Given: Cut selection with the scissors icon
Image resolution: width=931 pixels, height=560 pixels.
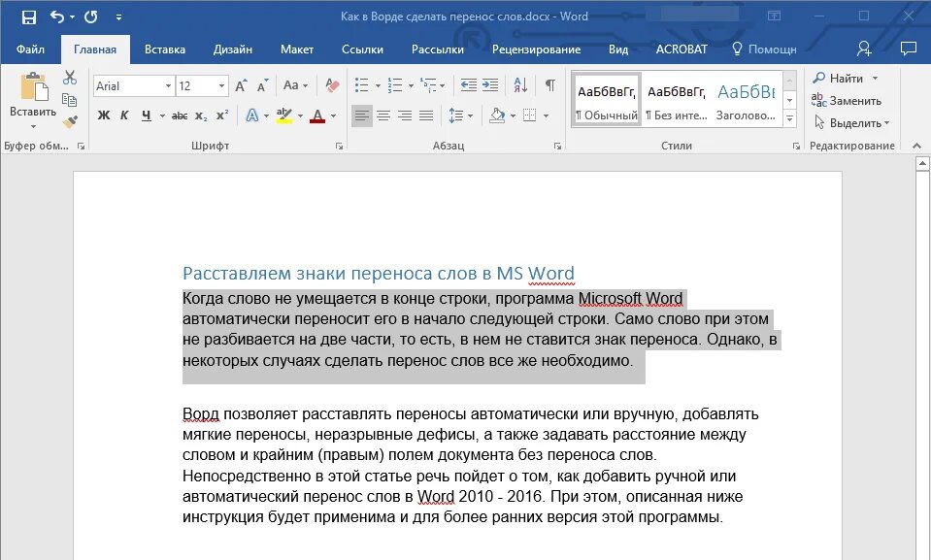Looking at the screenshot, I should (x=70, y=78).
